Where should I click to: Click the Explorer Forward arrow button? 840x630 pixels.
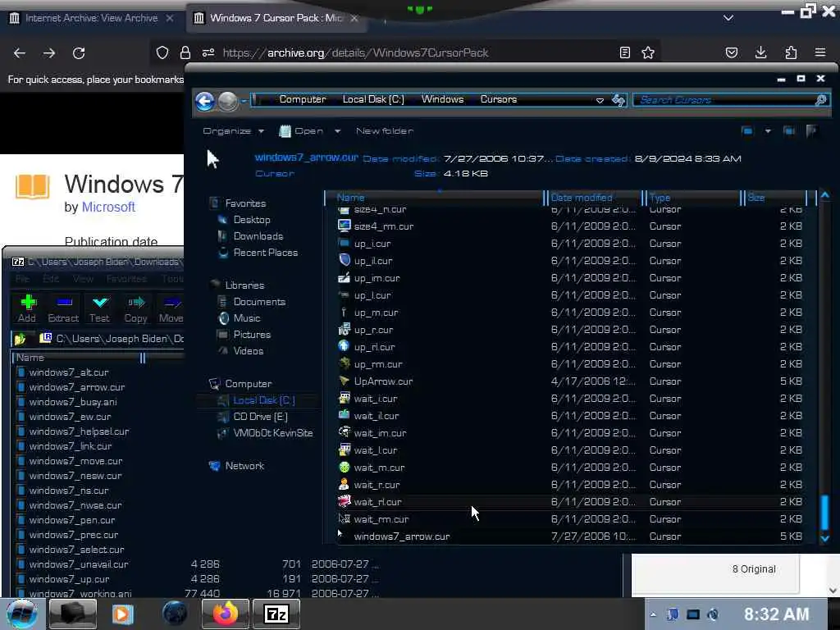[228, 101]
